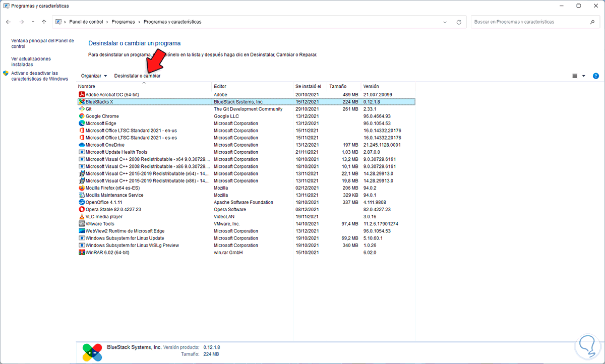Click The Git Development Community editor cell

[x=248, y=109]
